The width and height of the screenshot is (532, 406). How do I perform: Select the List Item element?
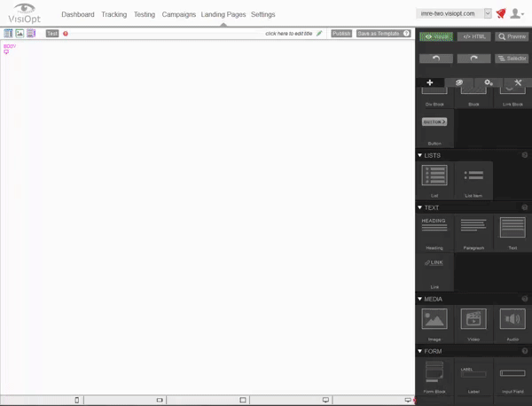pos(473,178)
